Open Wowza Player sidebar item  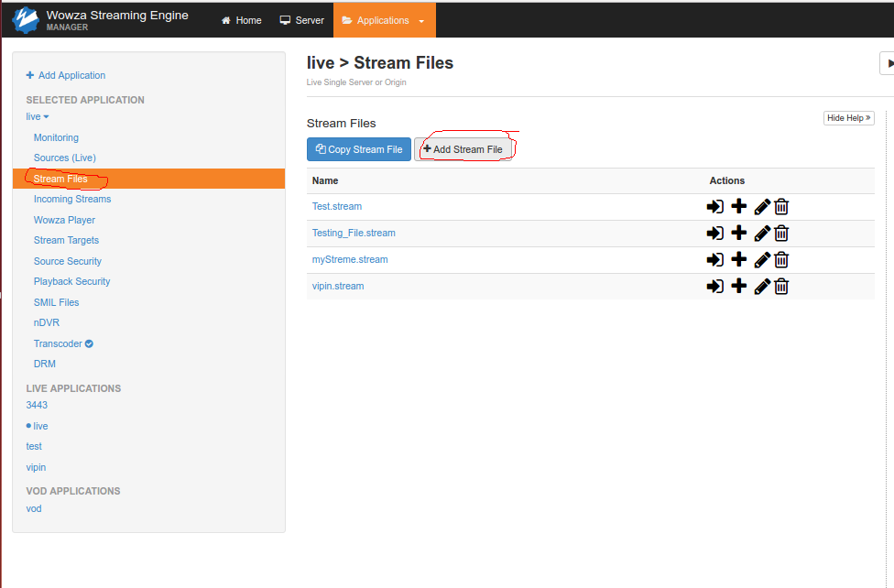click(64, 220)
